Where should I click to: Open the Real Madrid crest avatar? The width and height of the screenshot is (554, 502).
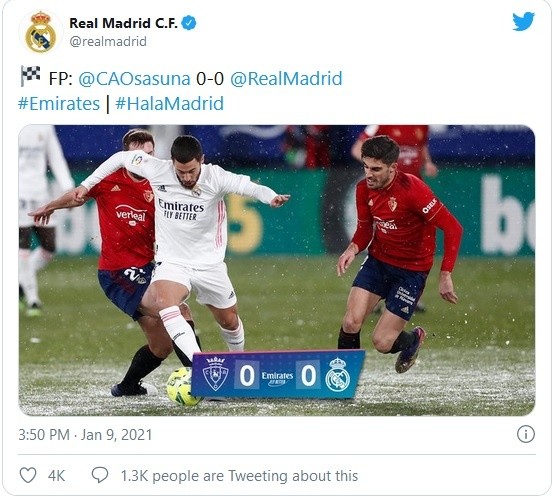(41, 32)
